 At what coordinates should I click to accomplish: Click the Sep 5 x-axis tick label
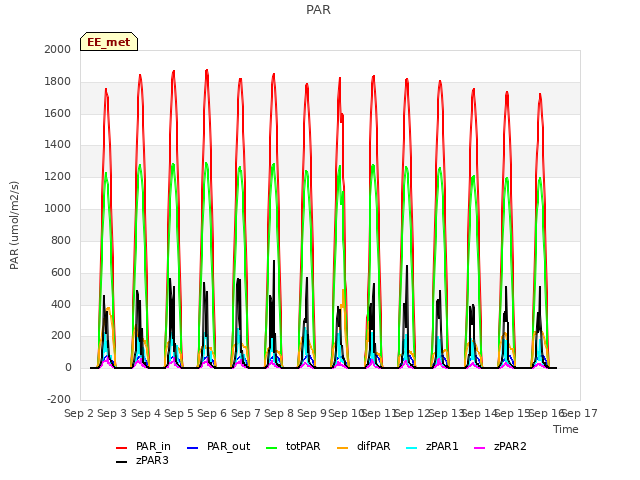pyautogui.click(x=179, y=413)
